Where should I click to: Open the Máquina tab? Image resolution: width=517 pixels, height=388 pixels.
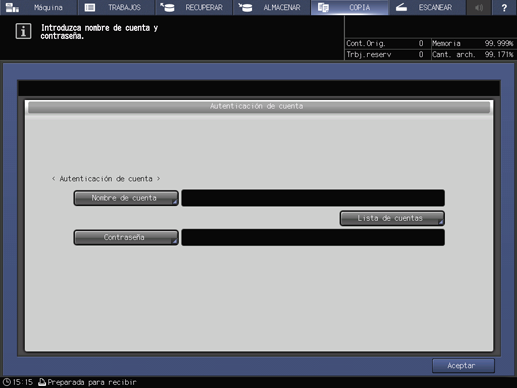(38, 7)
